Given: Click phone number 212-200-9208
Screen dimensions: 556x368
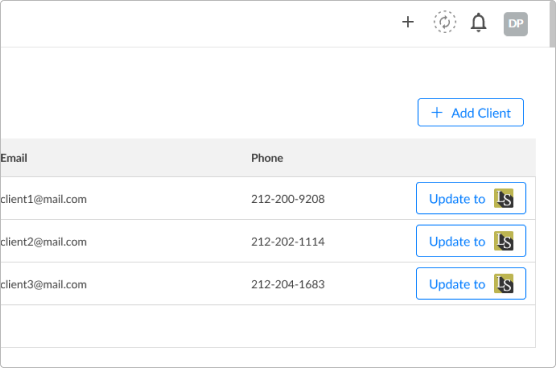Looking at the screenshot, I should point(288,199).
